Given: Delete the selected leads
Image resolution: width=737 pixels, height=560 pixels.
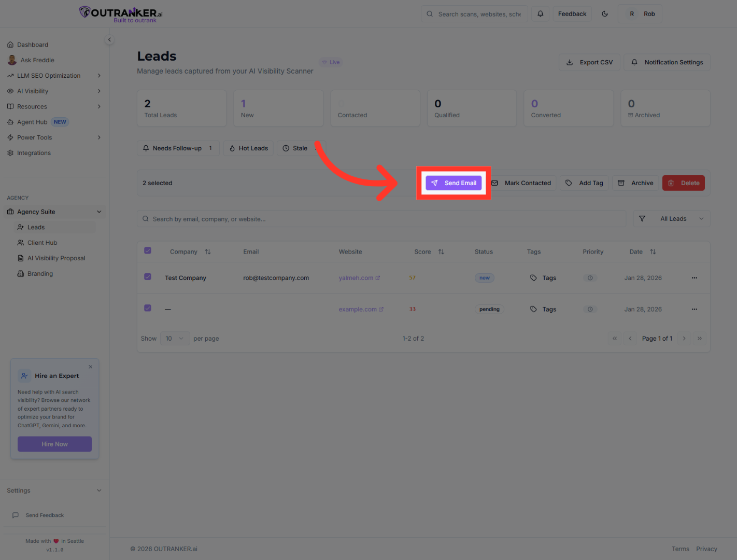Looking at the screenshot, I should click(684, 183).
